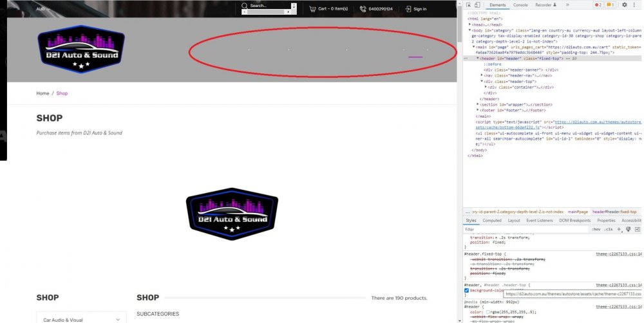Click the shopping cart icon
Image resolution: width=644 pixels, height=323 pixels.
point(312,8)
